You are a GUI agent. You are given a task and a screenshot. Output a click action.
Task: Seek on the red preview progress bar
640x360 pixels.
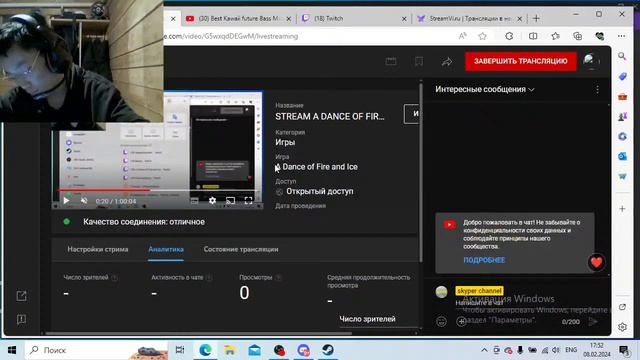[x=158, y=190]
